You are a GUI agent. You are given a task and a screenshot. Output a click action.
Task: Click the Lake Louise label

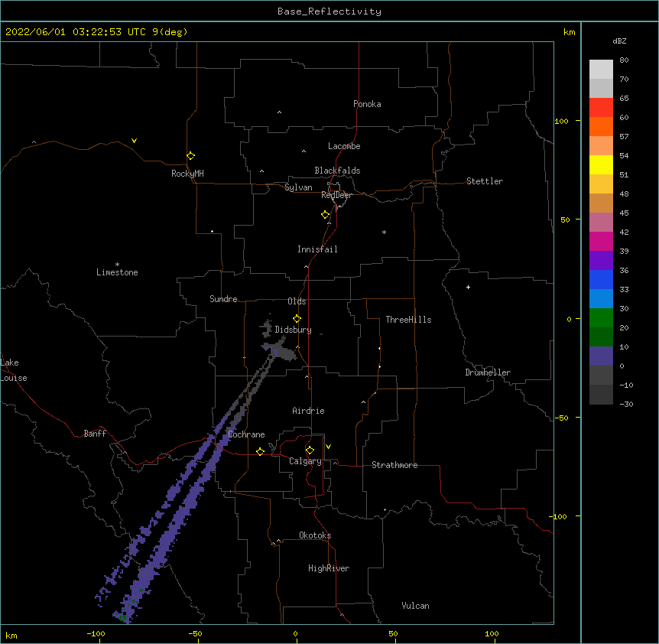click(12, 370)
